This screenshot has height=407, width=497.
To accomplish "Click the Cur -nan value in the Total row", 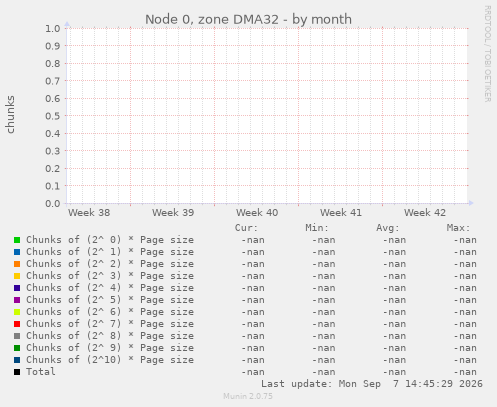I will click(253, 372).
